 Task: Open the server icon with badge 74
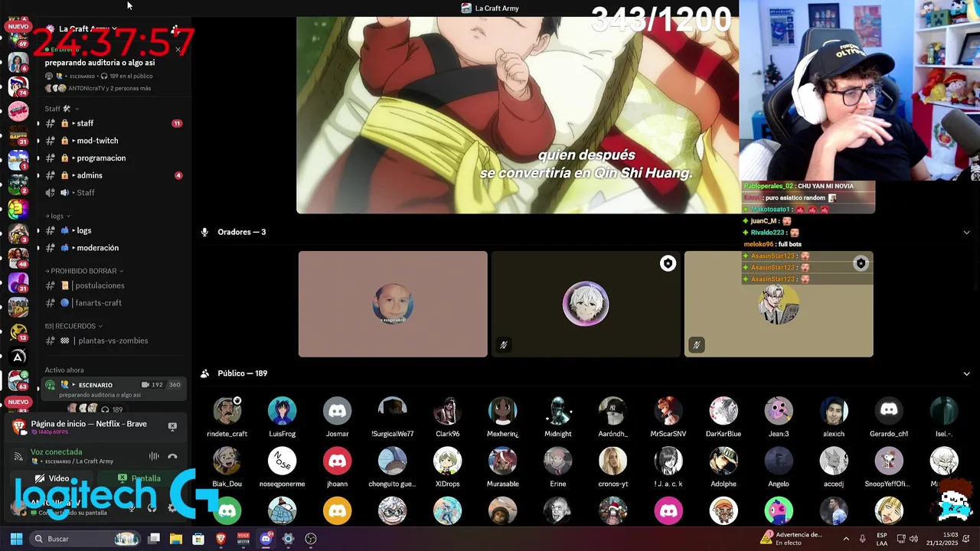tap(18, 86)
